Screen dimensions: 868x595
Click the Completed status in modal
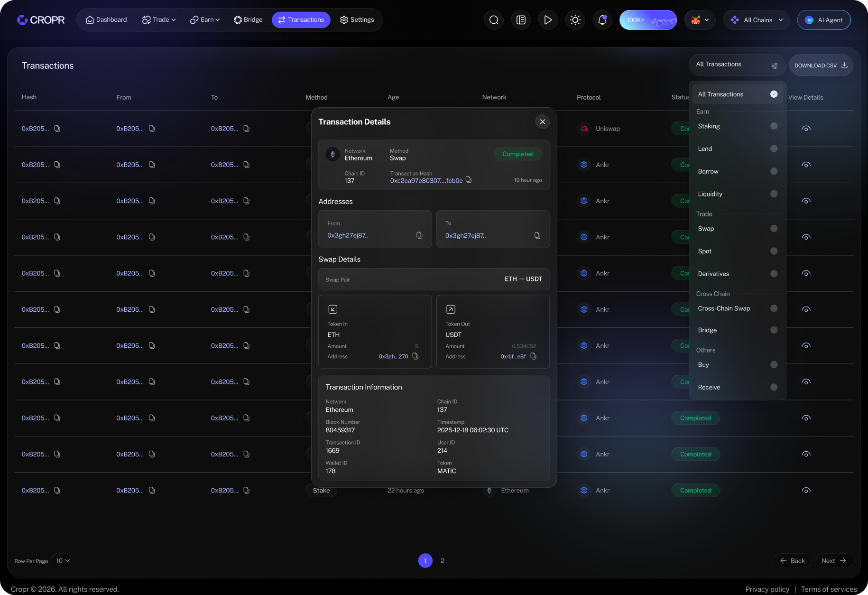point(518,154)
